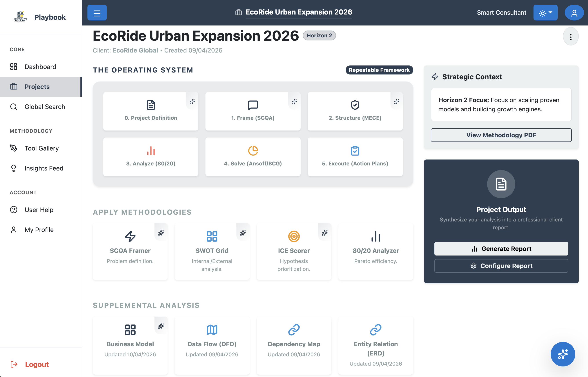
Task: Open the 3. Analyze (80/20) step
Action: tap(151, 157)
